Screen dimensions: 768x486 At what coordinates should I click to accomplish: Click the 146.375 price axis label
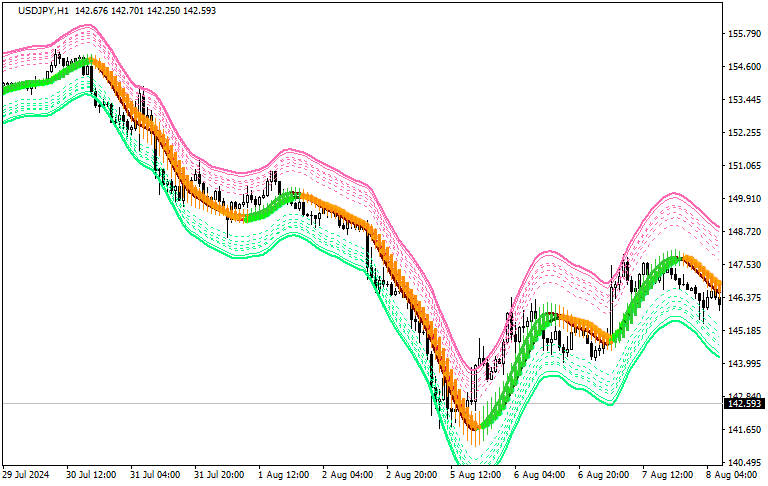point(744,297)
